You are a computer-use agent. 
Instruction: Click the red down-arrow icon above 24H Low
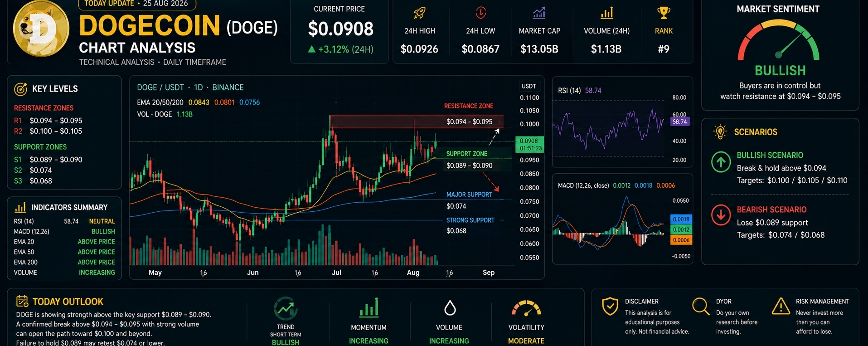click(480, 13)
